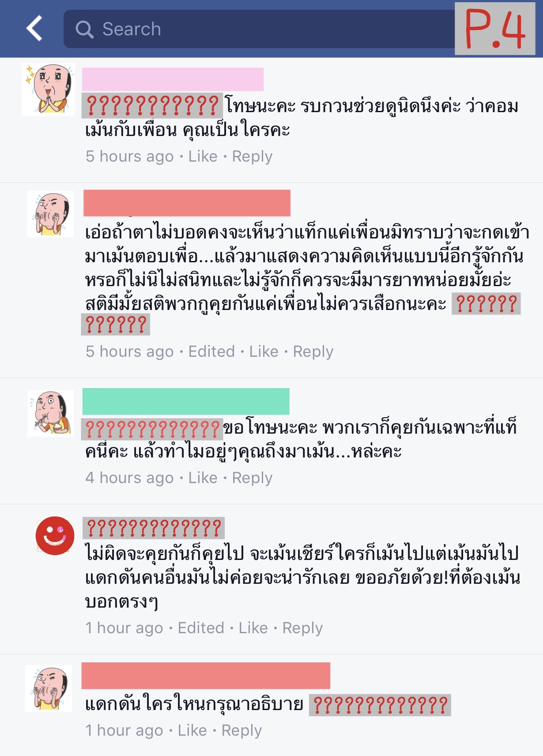Open last commenter's cartoon avatar
The image size is (543, 756).
pos(49,688)
